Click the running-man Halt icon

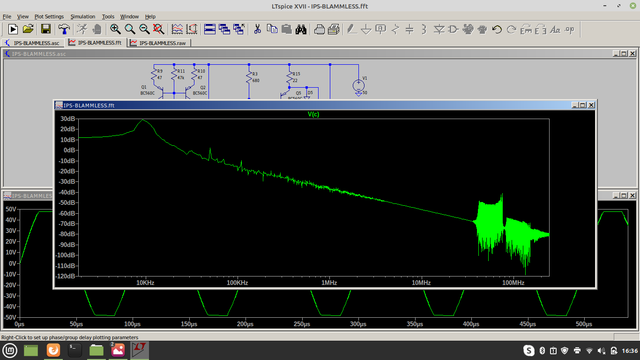click(x=82, y=29)
